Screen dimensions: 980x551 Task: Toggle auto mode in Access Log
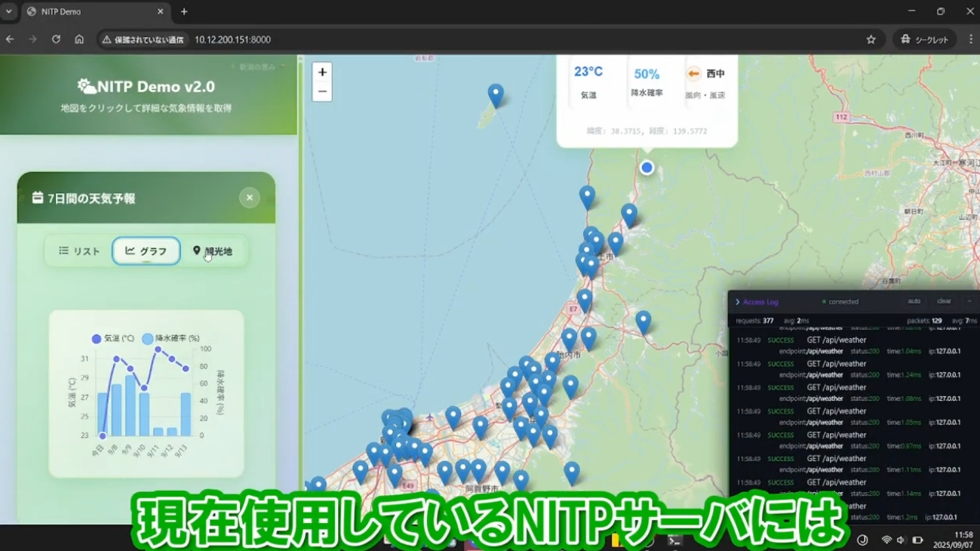coord(914,301)
